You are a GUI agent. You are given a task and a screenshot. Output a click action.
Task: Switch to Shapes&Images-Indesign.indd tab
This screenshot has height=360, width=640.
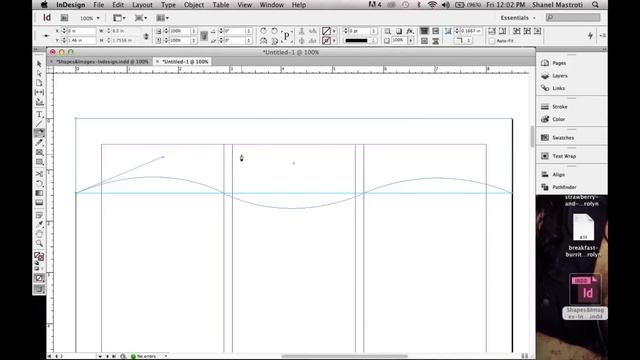(x=102, y=62)
